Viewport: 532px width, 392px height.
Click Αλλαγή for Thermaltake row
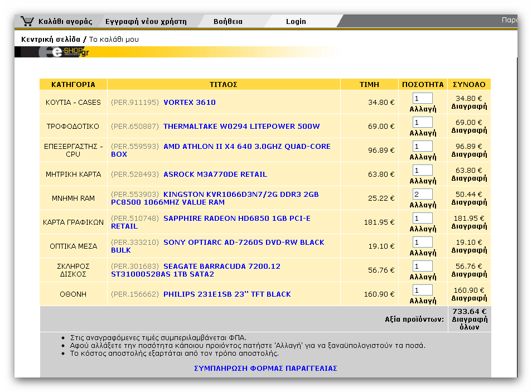423,133
